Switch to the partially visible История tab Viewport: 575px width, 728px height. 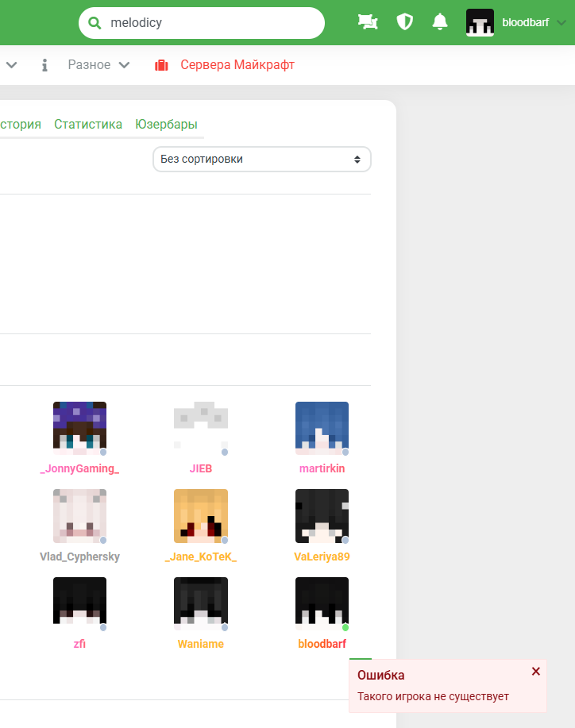21,124
